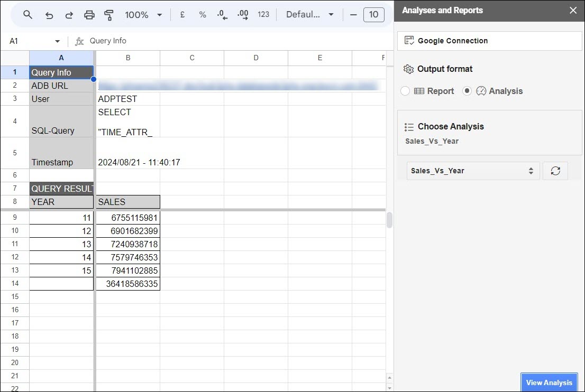Screen dimensions: 585x392
Task: Open the Sales_Vs_Year analysis dropdown
Action: tap(473, 171)
